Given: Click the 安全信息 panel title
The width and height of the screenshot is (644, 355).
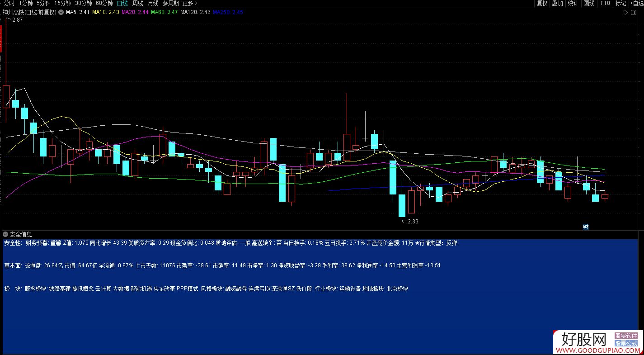Looking at the screenshot, I should pyautogui.click(x=21, y=234).
